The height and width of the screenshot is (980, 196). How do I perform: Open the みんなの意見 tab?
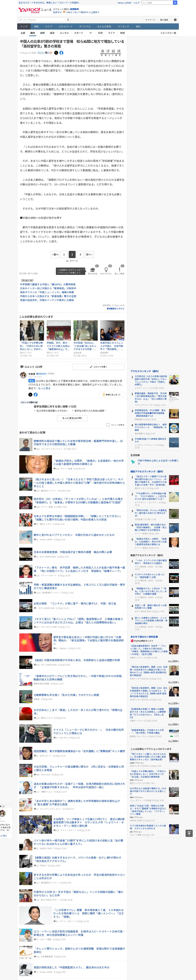104,27
